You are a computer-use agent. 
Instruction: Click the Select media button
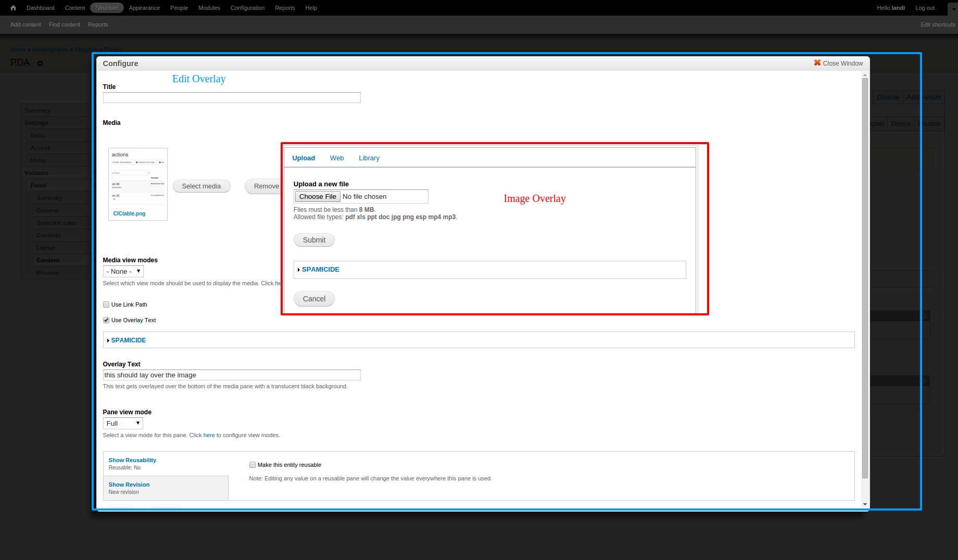point(201,186)
